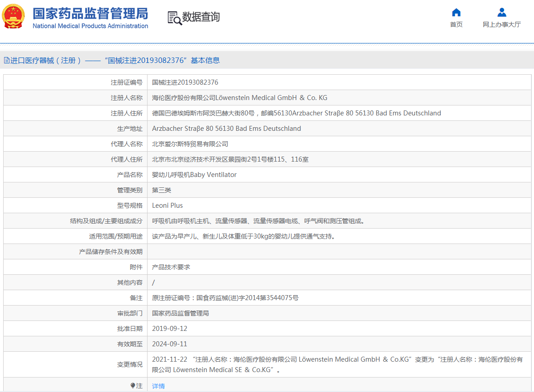Click the lightbulb icon beside 注
The width and height of the screenshot is (534, 392).
pos(133,386)
